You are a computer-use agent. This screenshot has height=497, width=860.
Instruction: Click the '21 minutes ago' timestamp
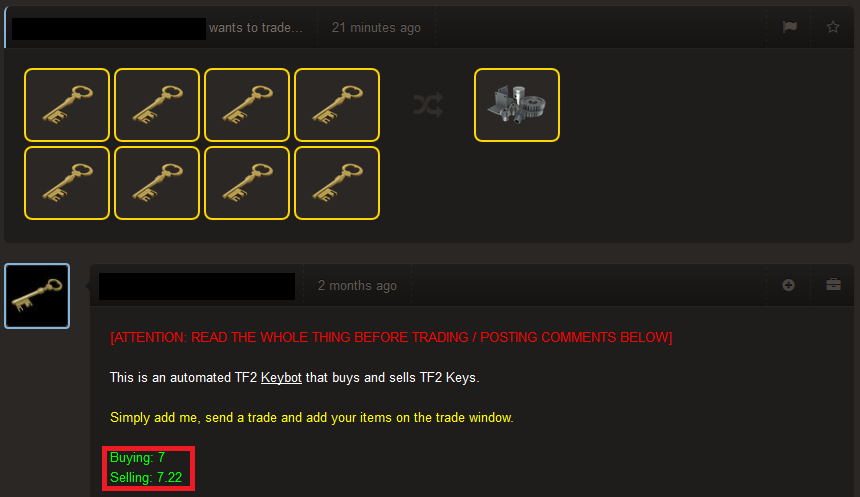pos(376,27)
